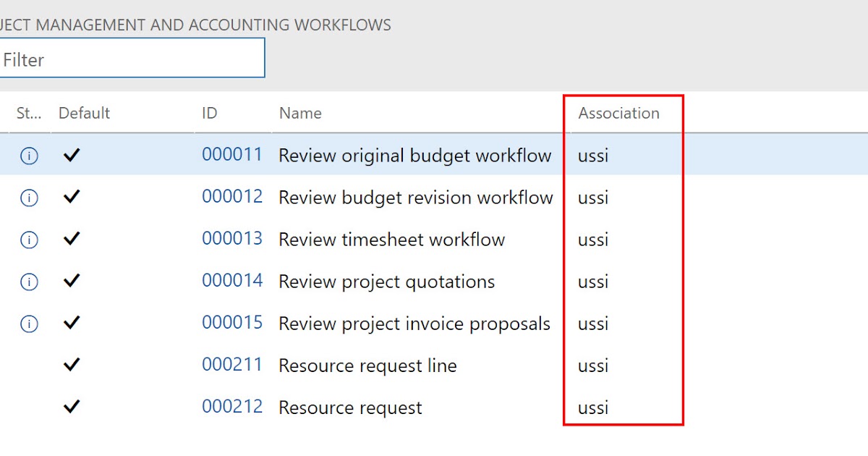
Task: Select the Resource request line row
Action: point(367,365)
